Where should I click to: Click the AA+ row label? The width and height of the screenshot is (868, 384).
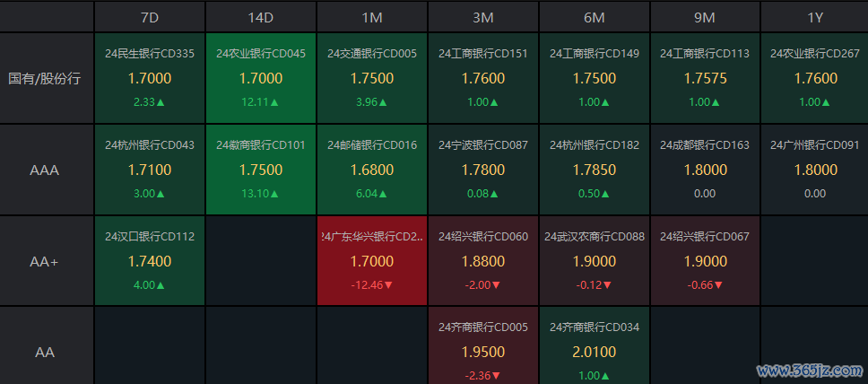point(47,261)
